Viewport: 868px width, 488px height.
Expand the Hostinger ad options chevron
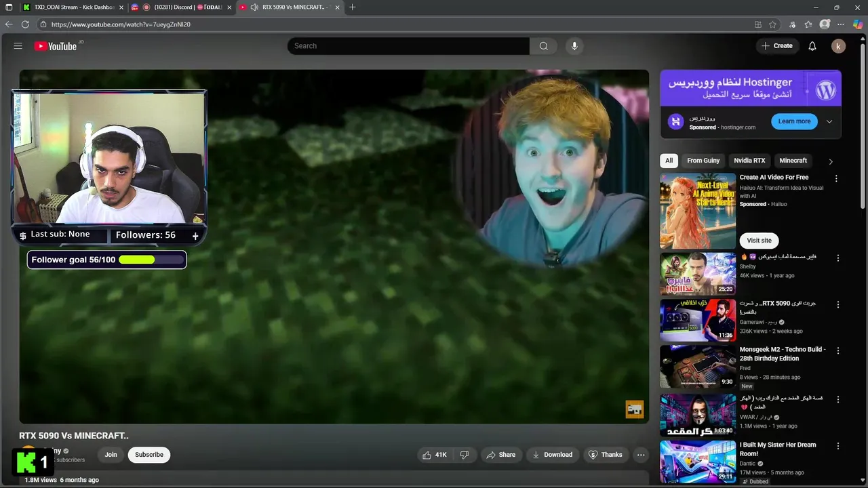[x=829, y=122]
